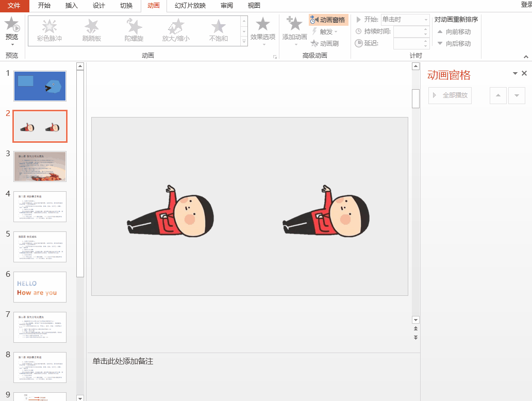
Task: Switch to the 切换 ribbon tab
Action: click(x=125, y=6)
